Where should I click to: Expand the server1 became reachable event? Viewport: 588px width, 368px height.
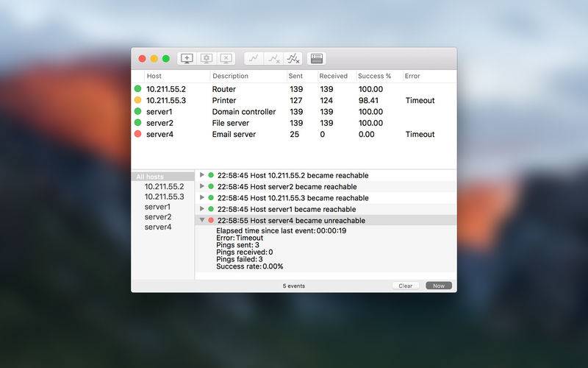(x=201, y=209)
